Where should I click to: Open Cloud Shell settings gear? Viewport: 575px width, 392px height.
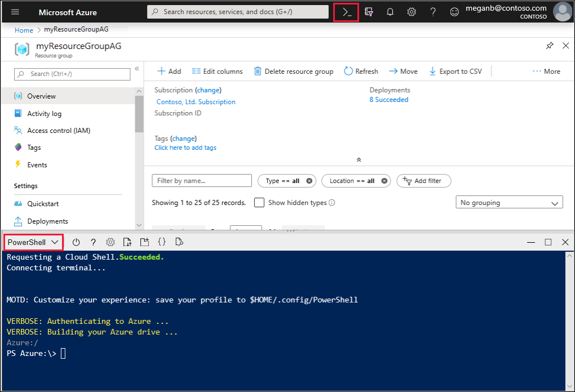point(110,242)
